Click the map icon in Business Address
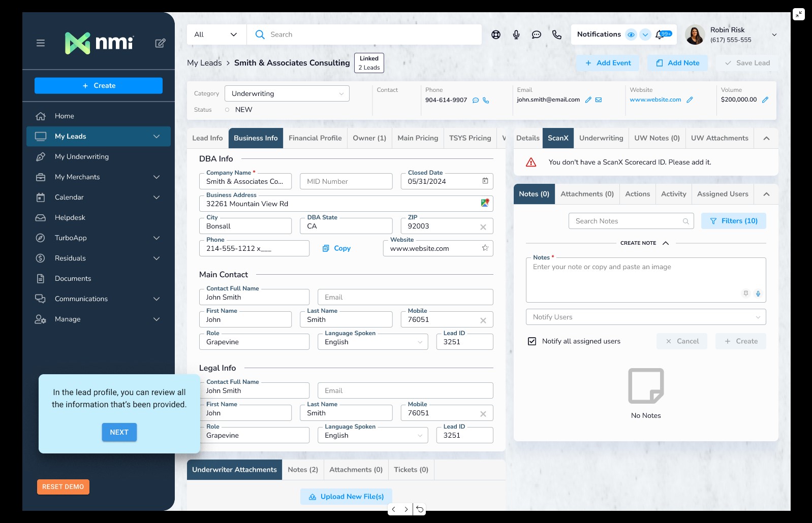 (485, 203)
